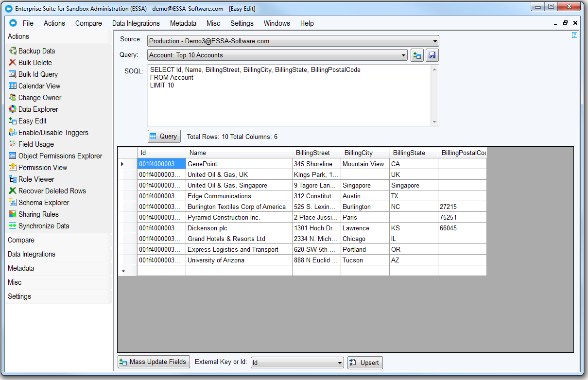Click the Field Usage icon

tap(13, 144)
